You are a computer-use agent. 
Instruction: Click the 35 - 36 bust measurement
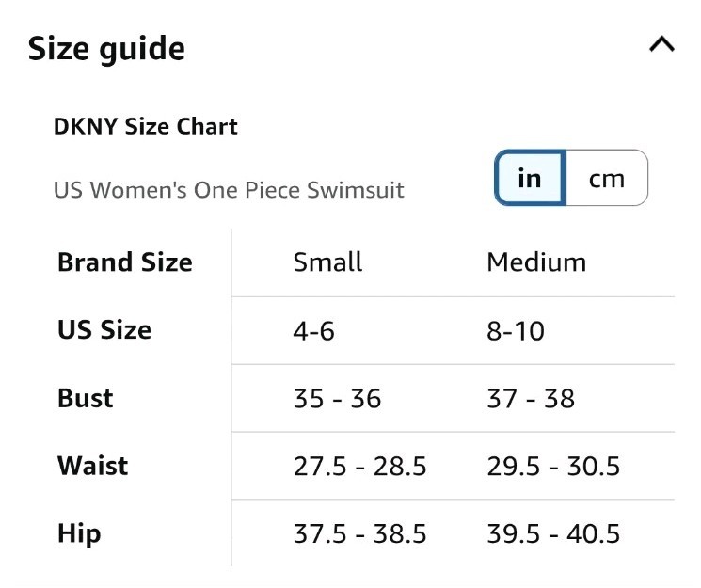(x=338, y=399)
